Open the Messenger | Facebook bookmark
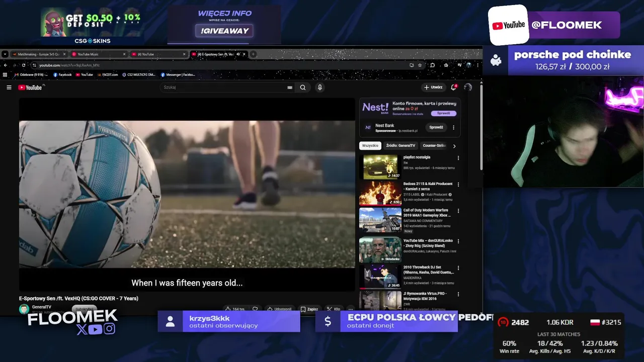644x362 pixels. point(178,75)
